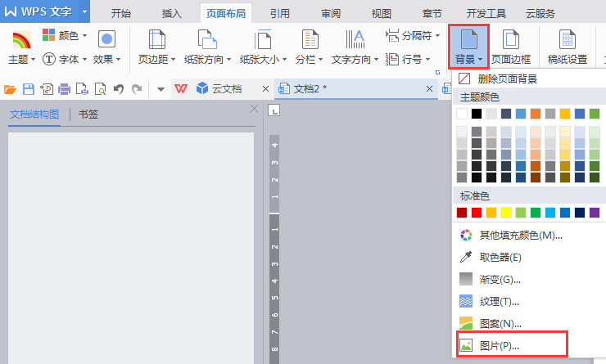
Task: Open 稿纸设置 (Manuscript paper settings)
Action: click(567, 47)
